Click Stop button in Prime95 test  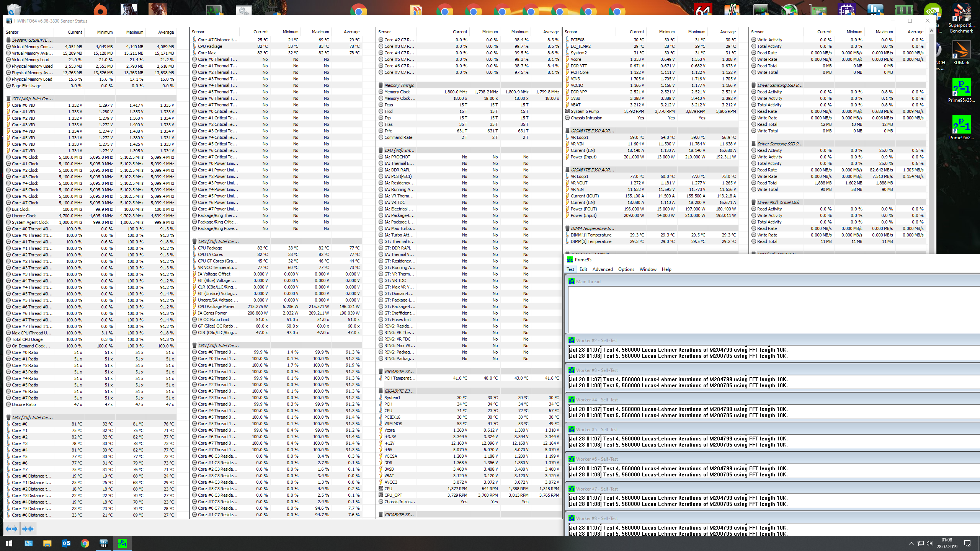click(x=570, y=269)
